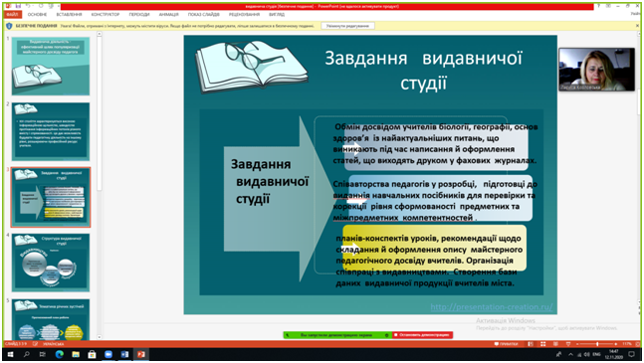Switch to Word from taskbar
Screen dimensions: 644x363
124,354
